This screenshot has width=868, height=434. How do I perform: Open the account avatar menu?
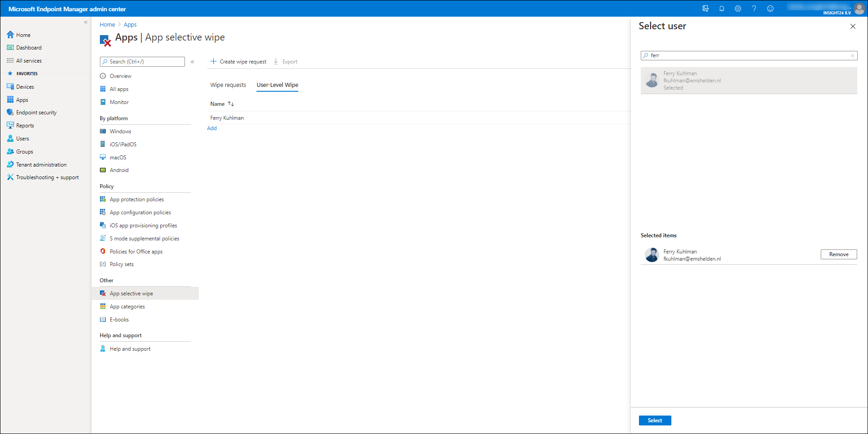click(x=859, y=9)
